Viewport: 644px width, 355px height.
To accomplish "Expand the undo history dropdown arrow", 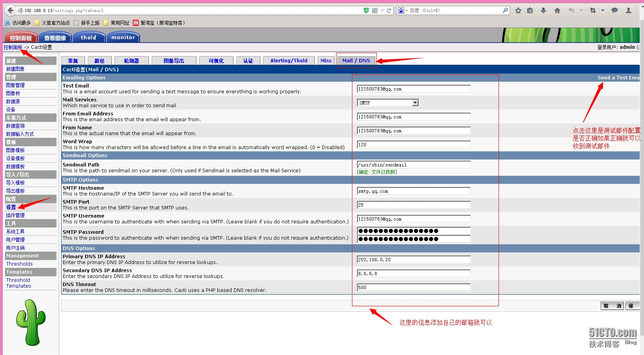I will click(x=581, y=10).
